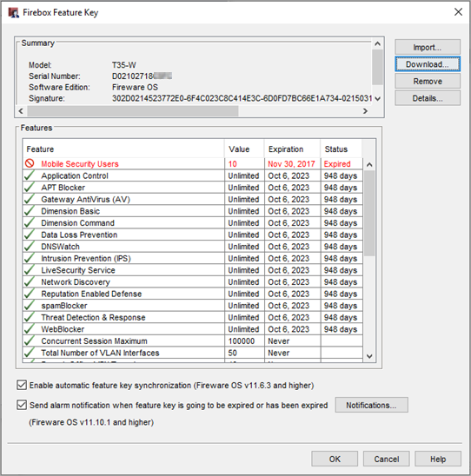This screenshot has height=476, width=471.
Task: Select the 'DNSWatch' feature name
Action: [x=61, y=247]
